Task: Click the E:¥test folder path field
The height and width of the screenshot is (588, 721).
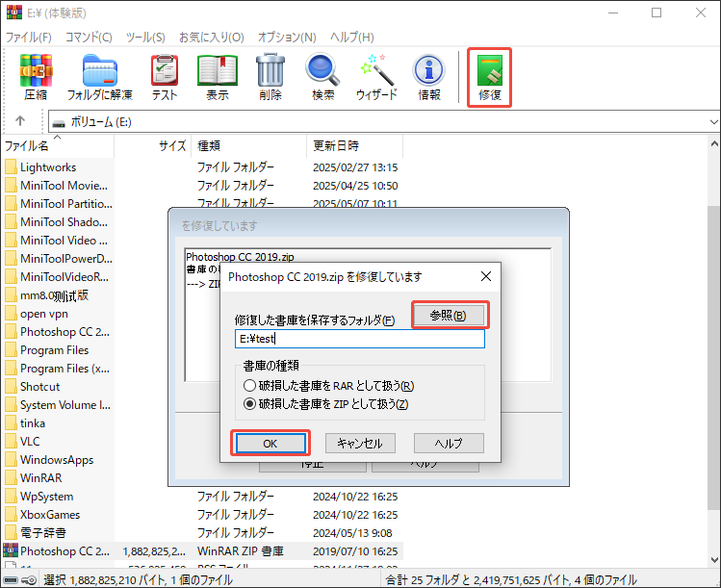Action: [360, 339]
